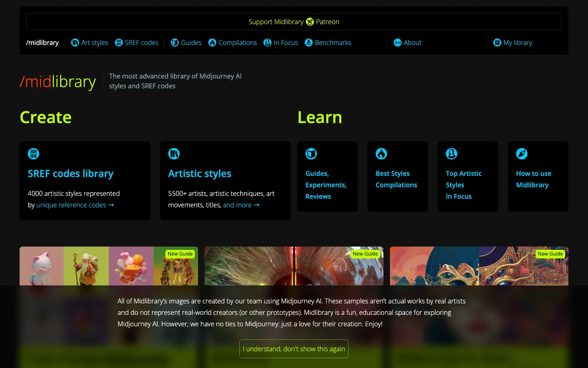
Task: Click the Create section heading
Action: coord(46,117)
